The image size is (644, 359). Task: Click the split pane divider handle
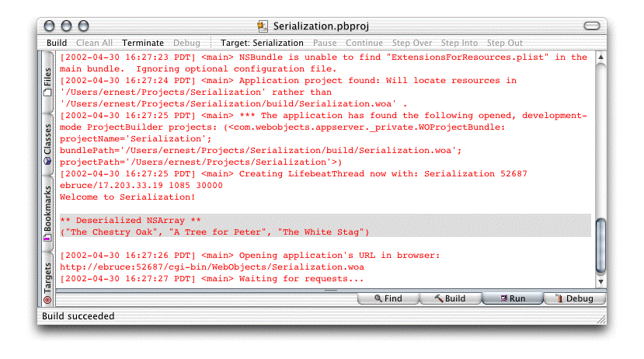[x=331, y=291]
